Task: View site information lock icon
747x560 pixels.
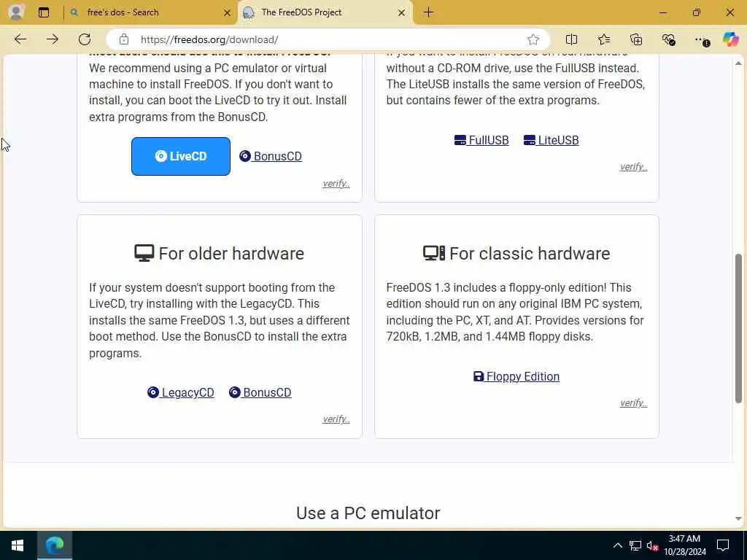Action: coord(124,39)
